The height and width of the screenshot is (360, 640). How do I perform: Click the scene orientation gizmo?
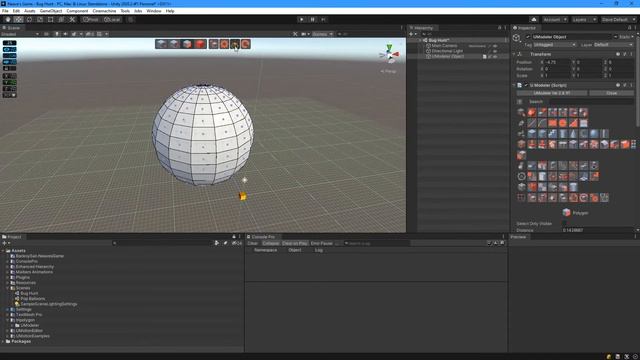click(390, 54)
